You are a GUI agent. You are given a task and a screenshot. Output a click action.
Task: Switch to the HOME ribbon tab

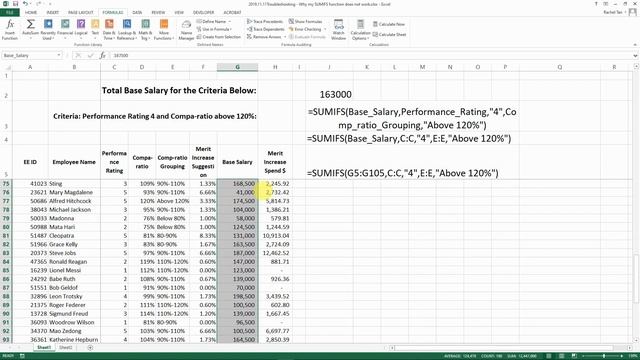tap(31, 12)
